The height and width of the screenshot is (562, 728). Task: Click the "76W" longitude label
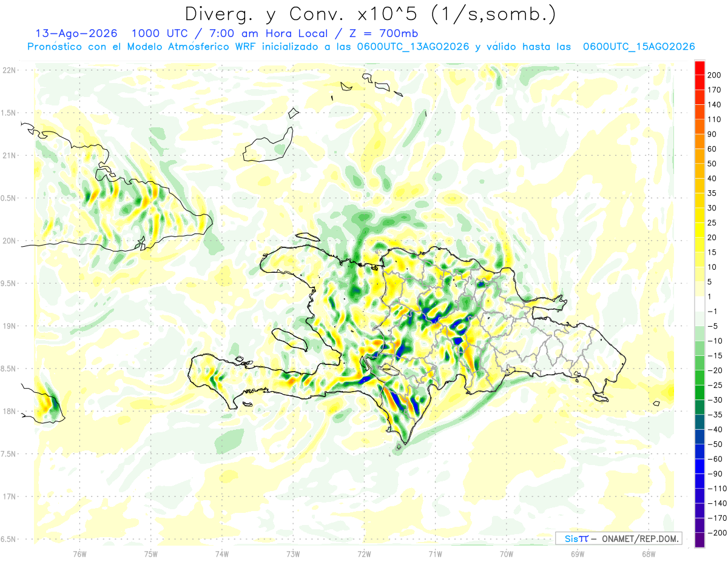pos(79,554)
